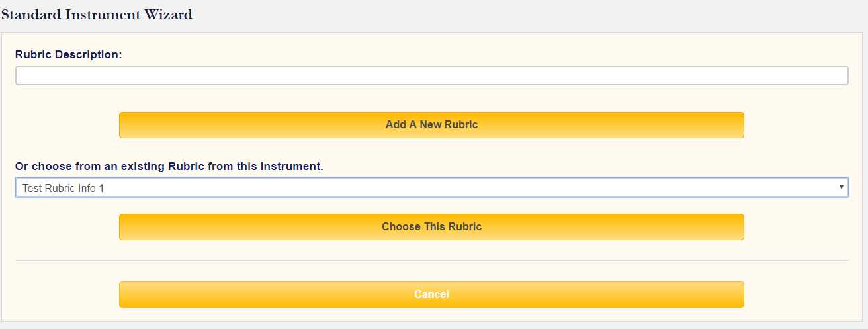868x329 pixels.
Task: Select the Test Rubric Info 1 entry text
Action: [64, 188]
